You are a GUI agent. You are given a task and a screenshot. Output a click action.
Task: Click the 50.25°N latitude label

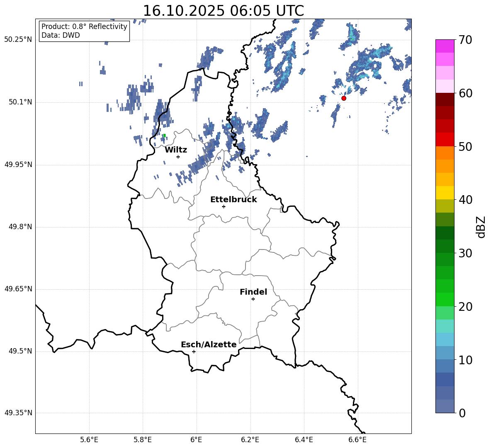click(x=18, y=40)
